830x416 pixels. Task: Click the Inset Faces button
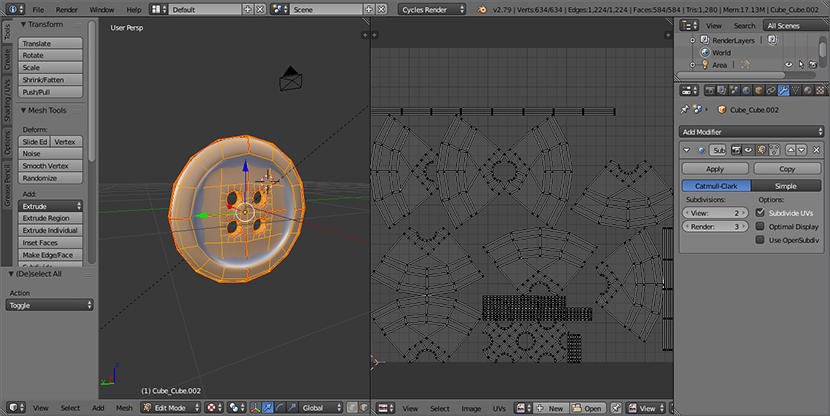50,242
